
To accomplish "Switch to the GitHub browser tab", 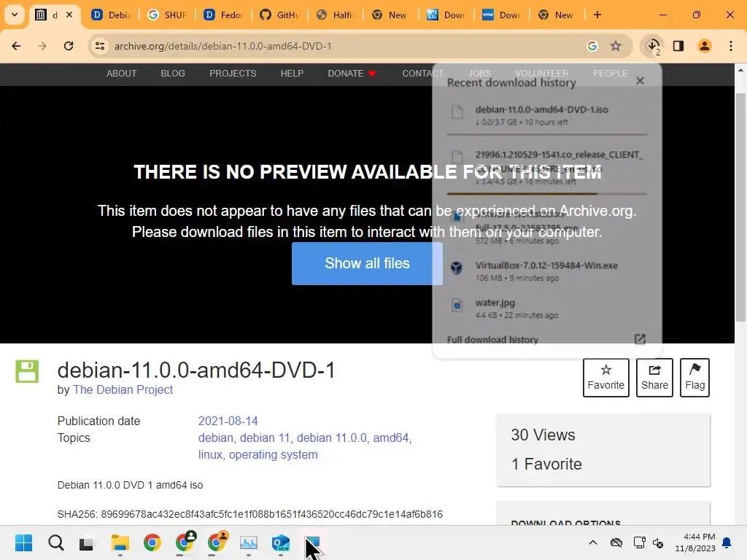I will 279,15.
